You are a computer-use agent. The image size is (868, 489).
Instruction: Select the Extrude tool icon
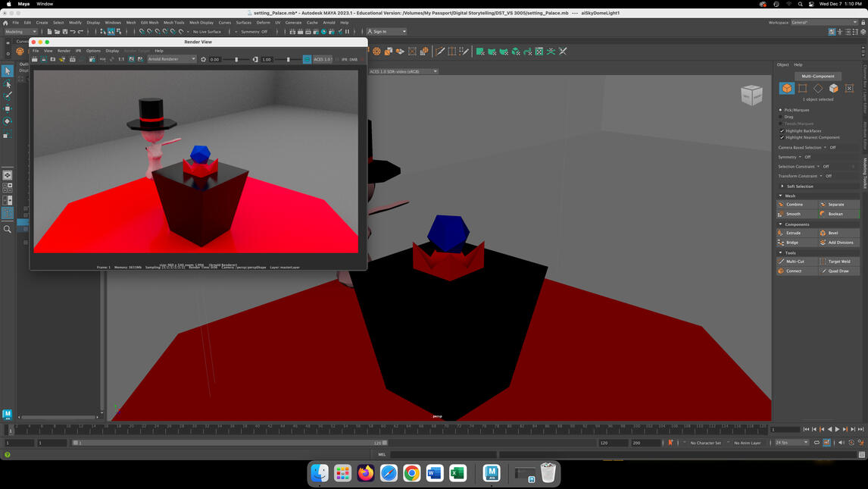(792, 233)
